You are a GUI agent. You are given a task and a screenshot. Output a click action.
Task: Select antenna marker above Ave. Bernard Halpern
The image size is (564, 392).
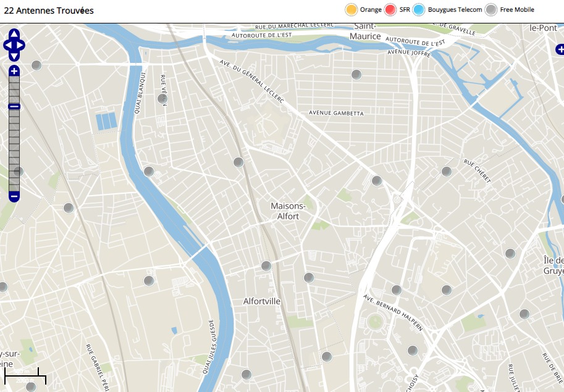click(x=397, y=290)
